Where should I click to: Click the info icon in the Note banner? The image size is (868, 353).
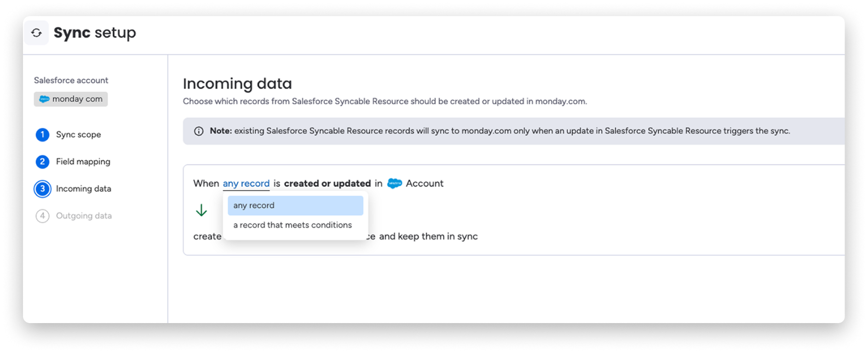click(x=199, y=131)
